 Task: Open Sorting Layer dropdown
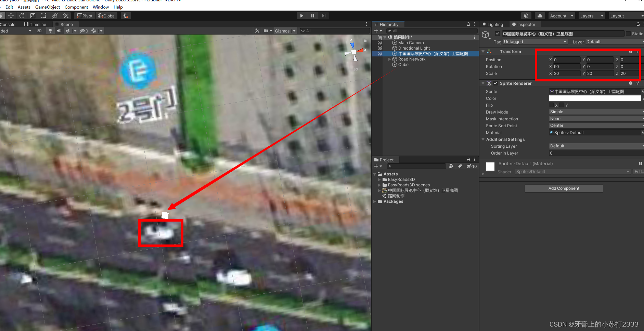click(596, 146)
